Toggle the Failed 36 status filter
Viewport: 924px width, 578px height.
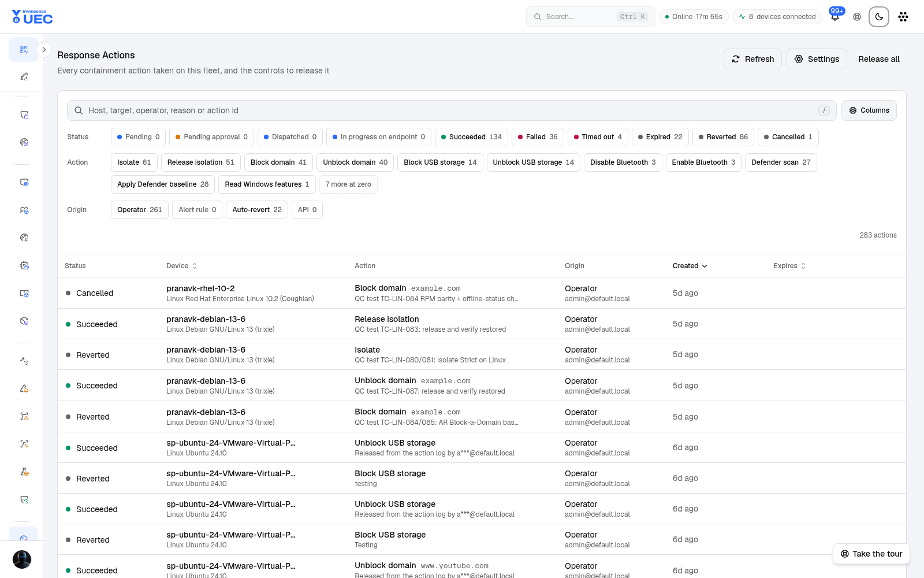click(x=538, y=137)
